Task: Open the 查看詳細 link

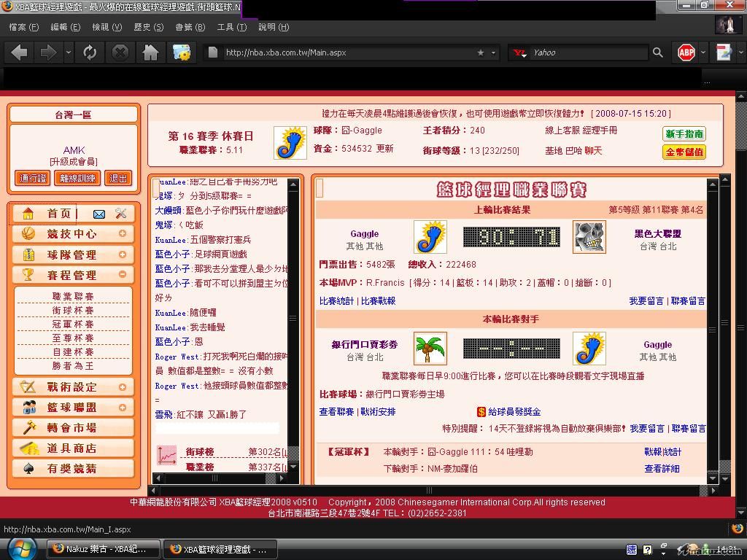Action: point(662,469)
